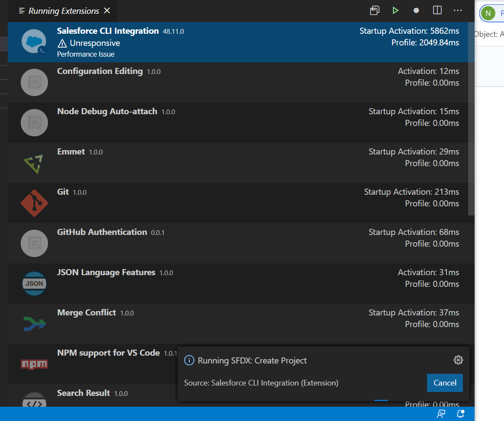This screenshot has width=504, height=421.
Task: Click the green N avatar in browser window
Action: [x=488, y=13]
